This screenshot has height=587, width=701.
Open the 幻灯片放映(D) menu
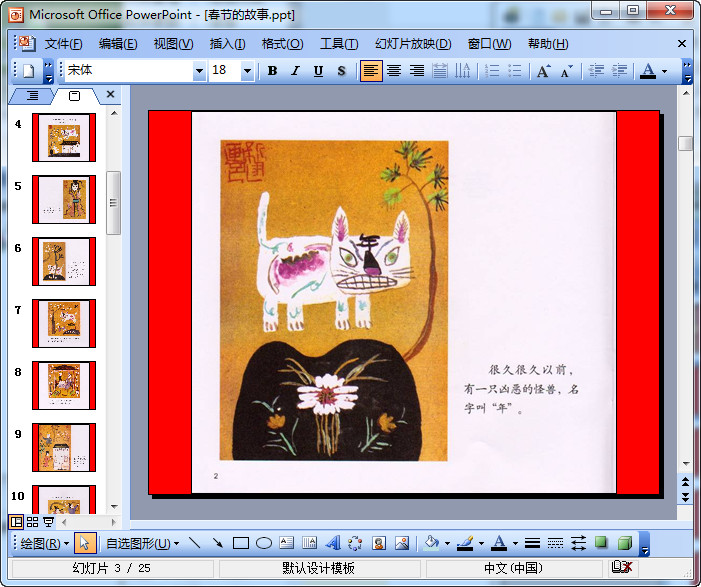coord(413,44)
